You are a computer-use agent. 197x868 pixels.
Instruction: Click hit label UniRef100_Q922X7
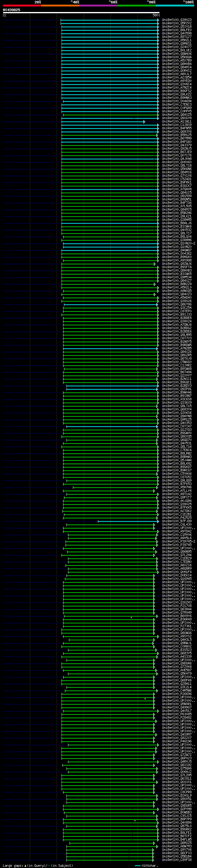pyautogui.click(x=177, y=738)
